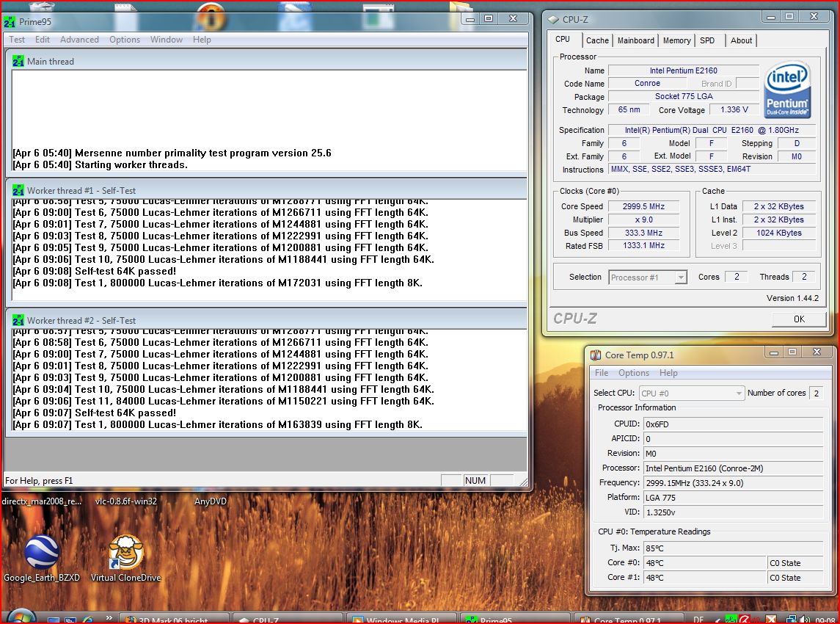Click the Test 11 line in Worker thread #2
Viewport: 840px width, 624px height.
(224, 401)
